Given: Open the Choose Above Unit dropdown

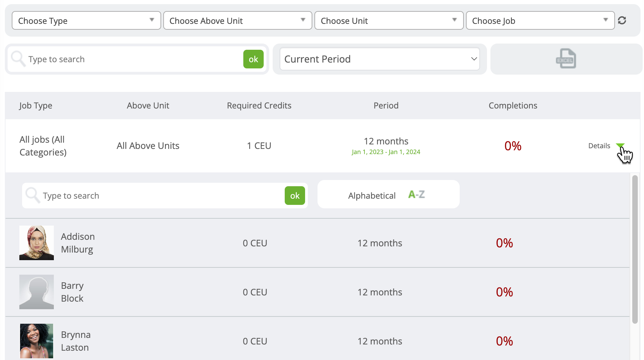Looking at the screenshot, I should 237,20.
